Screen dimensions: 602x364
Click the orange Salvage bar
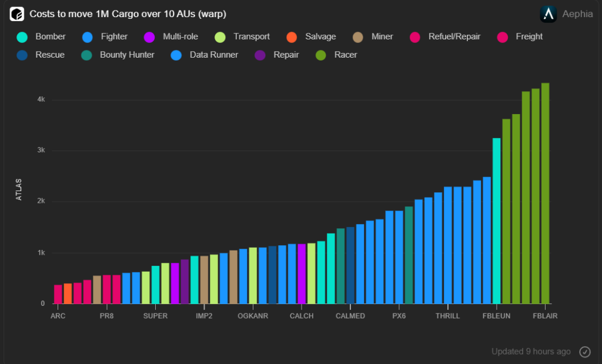pos(68,294)
